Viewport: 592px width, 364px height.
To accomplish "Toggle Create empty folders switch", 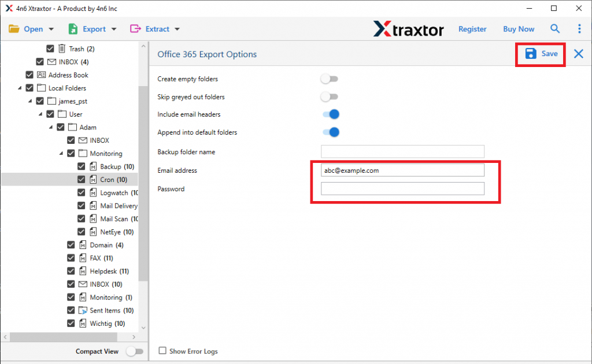I will [329, 79].
